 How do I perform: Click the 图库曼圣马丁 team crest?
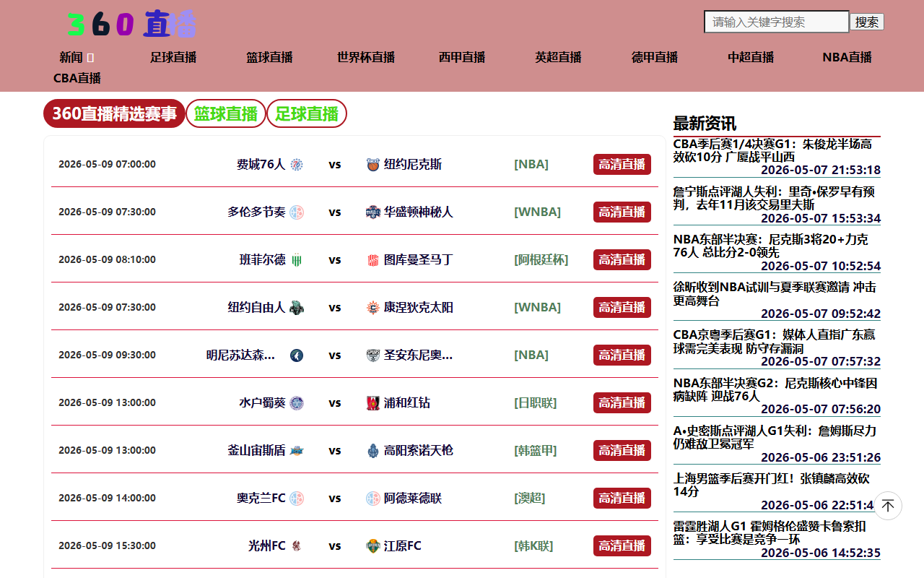(x=372, y=260)
